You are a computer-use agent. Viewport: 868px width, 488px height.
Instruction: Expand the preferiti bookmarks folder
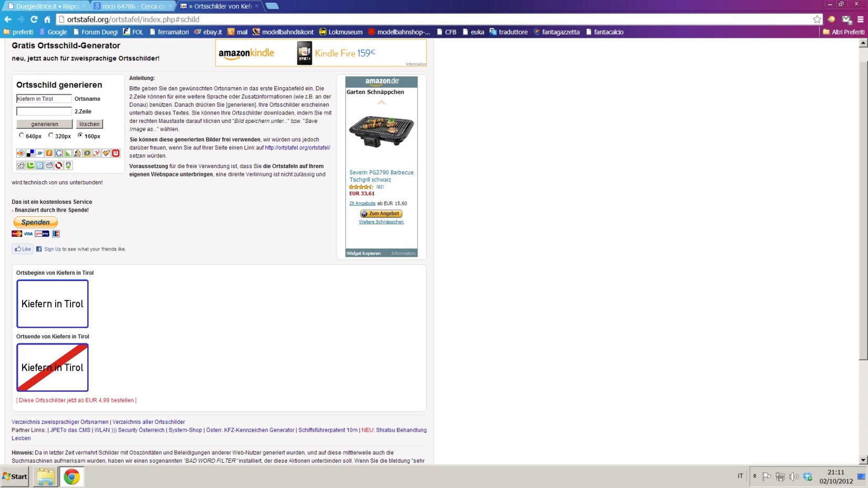click(x=18, y=32)
